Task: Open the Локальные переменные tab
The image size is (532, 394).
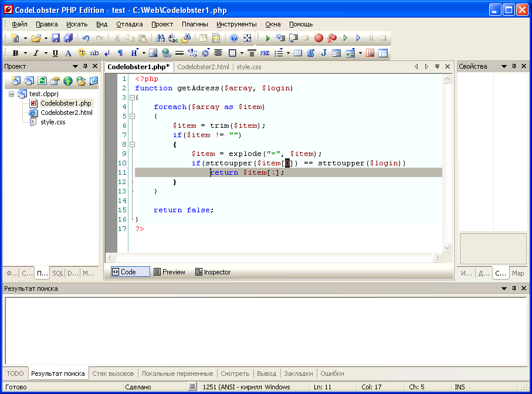Action: (x=177, y=373)
